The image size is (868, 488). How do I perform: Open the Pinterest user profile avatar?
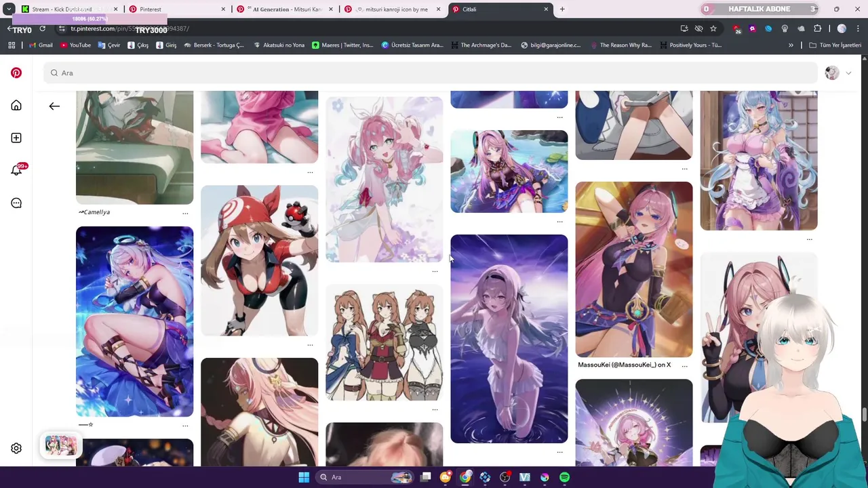[x=832, y=73]
